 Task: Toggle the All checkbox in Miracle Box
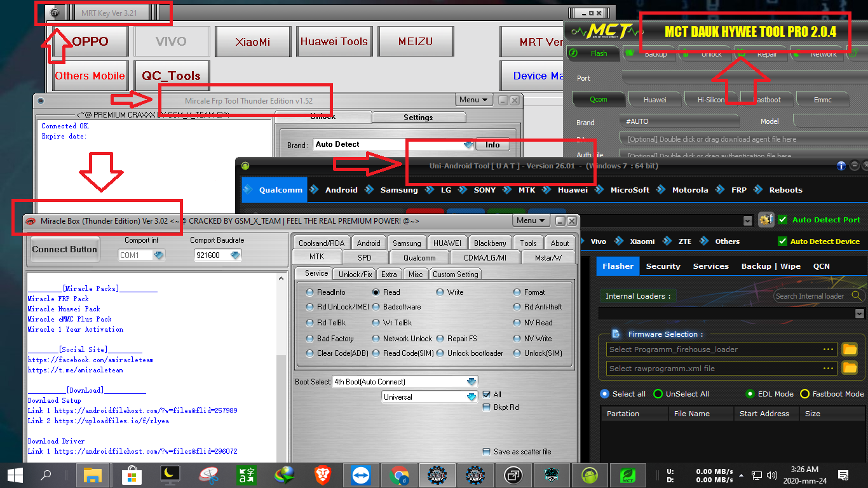[x=487, y=395]
